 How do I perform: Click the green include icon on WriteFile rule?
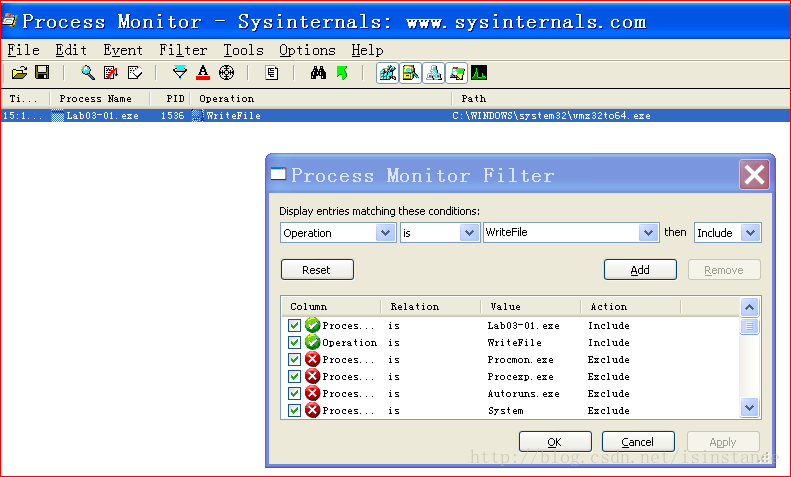coord(312,342)
